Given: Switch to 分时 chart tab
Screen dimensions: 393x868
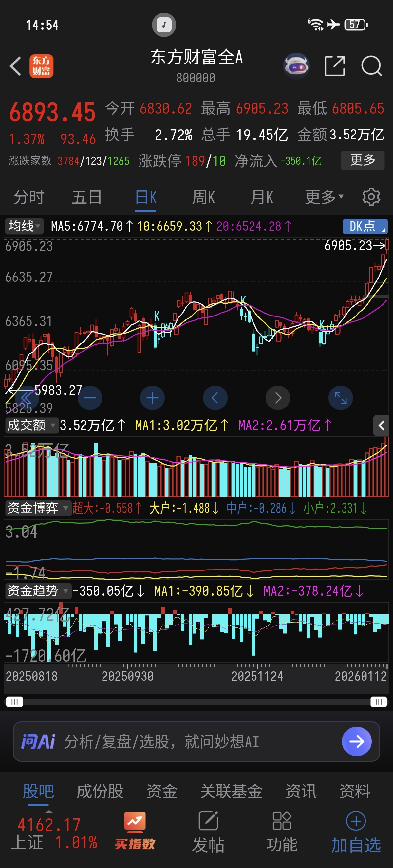Looking at the screenshot, I should click(x=29, y=197).
